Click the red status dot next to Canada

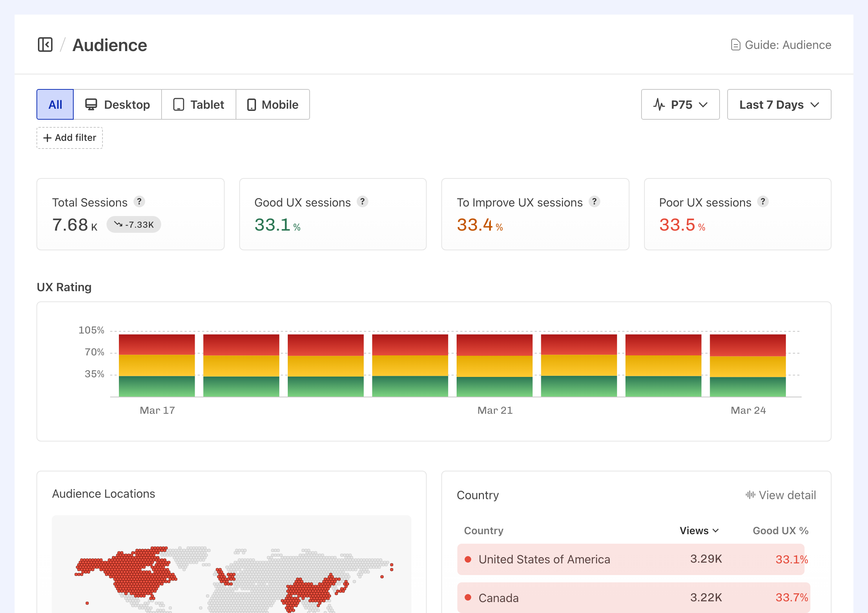click(468, 598)
